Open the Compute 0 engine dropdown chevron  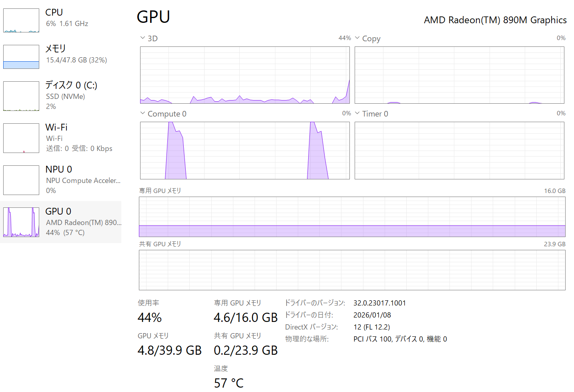click(142, 113)
